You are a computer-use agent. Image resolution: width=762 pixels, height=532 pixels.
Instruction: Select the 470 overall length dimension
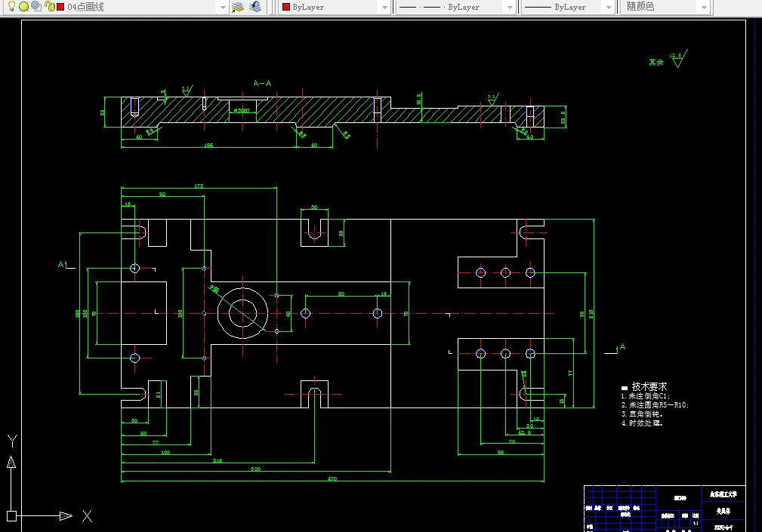coord(332,478)
